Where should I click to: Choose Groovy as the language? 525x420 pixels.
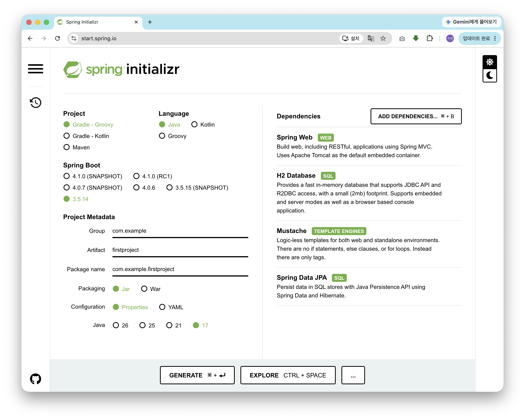173,136
